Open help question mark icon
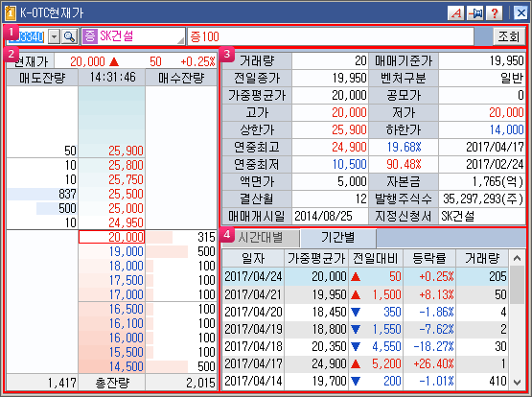The width and height of the screenshot is (532, 397). [494, 13]
